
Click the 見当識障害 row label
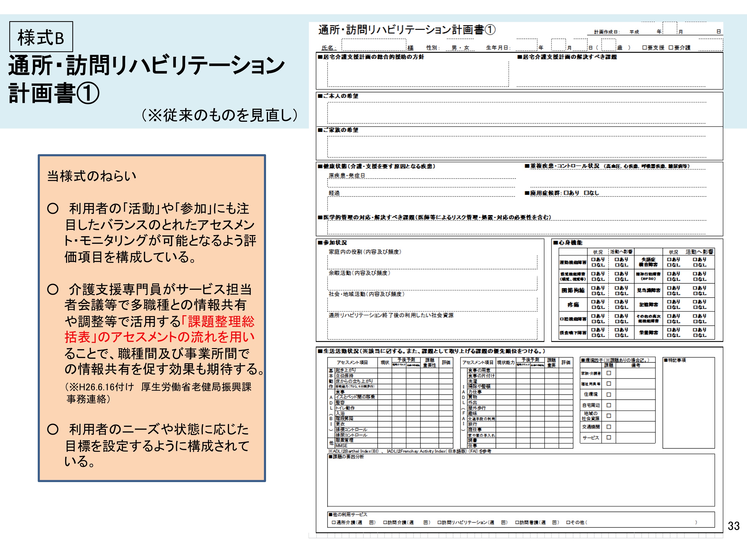[648, 290]
